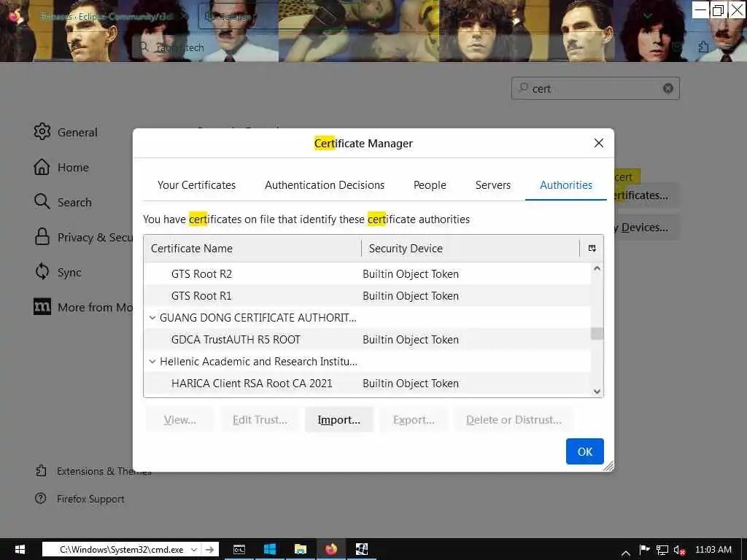This screenshot has height=560, width=747.
Task: Click the Go arrow in taskbar address bar
Action: 209,549
